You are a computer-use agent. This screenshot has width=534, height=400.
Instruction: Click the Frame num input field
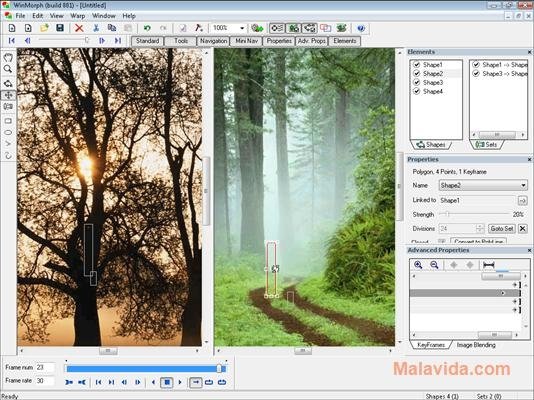[x=45, y=367]
